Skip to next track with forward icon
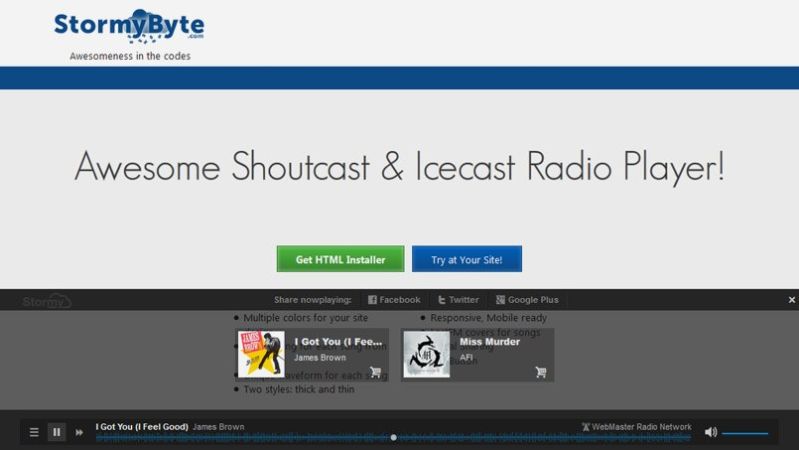Image resolution: width=799 pixels, height=450 pixels. tap(79, 432)
